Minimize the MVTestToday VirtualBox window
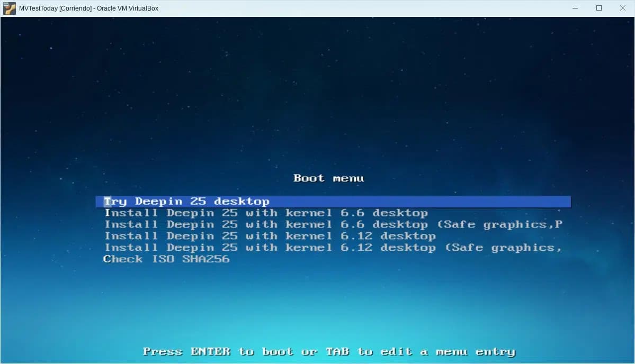 tap(575, 8)
